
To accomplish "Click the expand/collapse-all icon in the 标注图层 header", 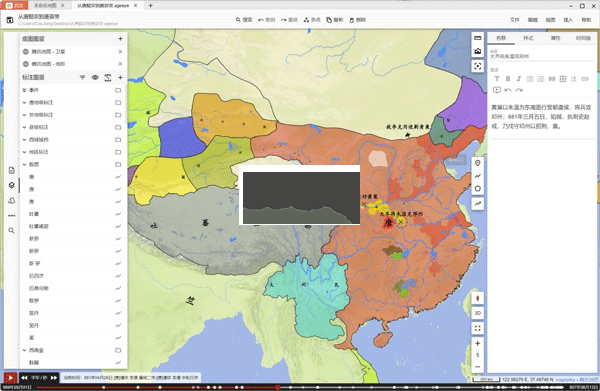I will [108, 77].
